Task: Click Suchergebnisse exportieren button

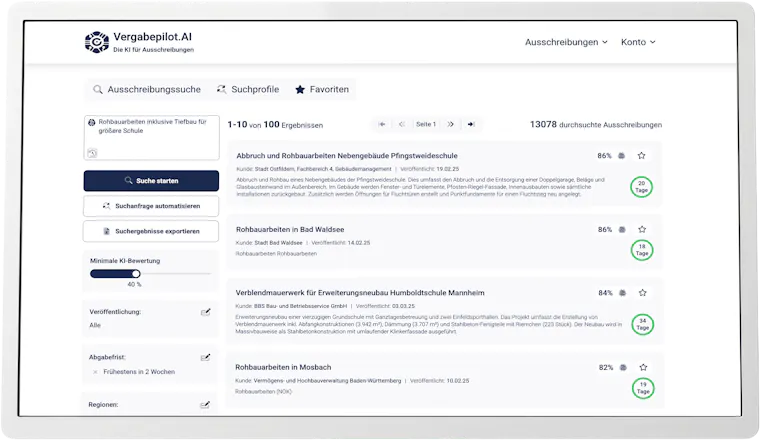Action: click(x=151, y=231)
